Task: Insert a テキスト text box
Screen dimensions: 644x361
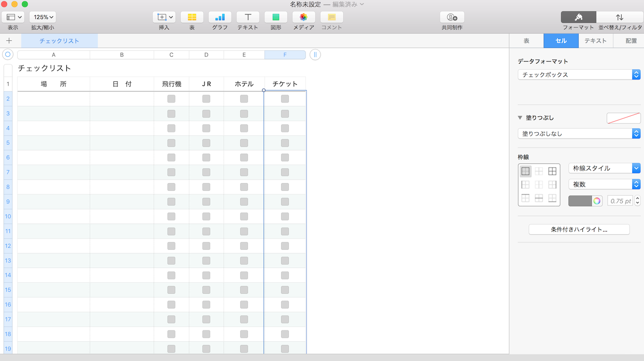Action: click(248, 17)
